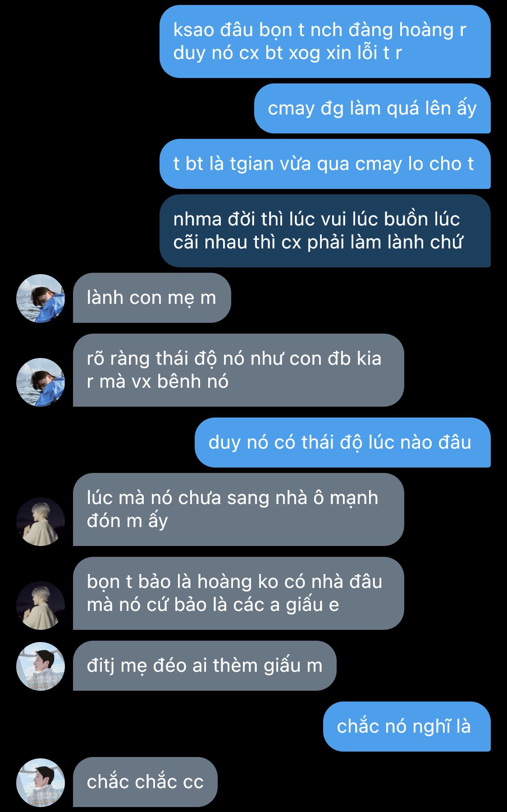Select the 'rõ ràng thái độ nó như' message
507x812 pixels.
pos(238,370)
